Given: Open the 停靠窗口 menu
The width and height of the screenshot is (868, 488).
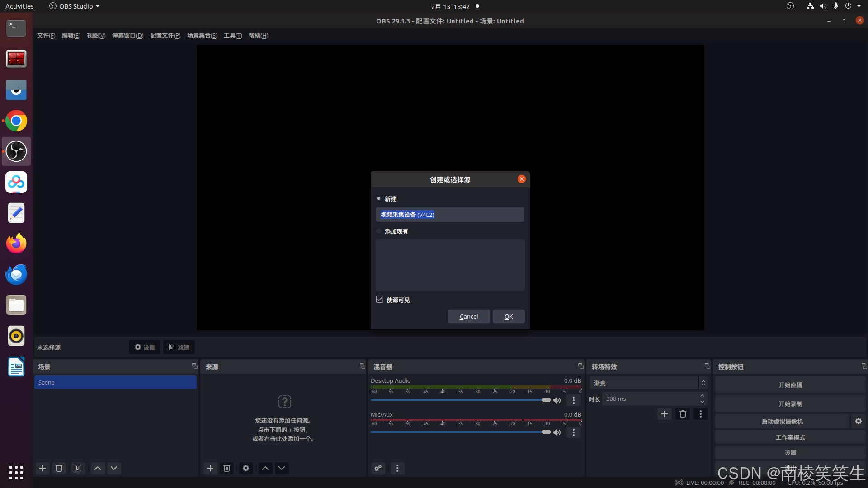Looking at the screenshot, I should 127,36.
